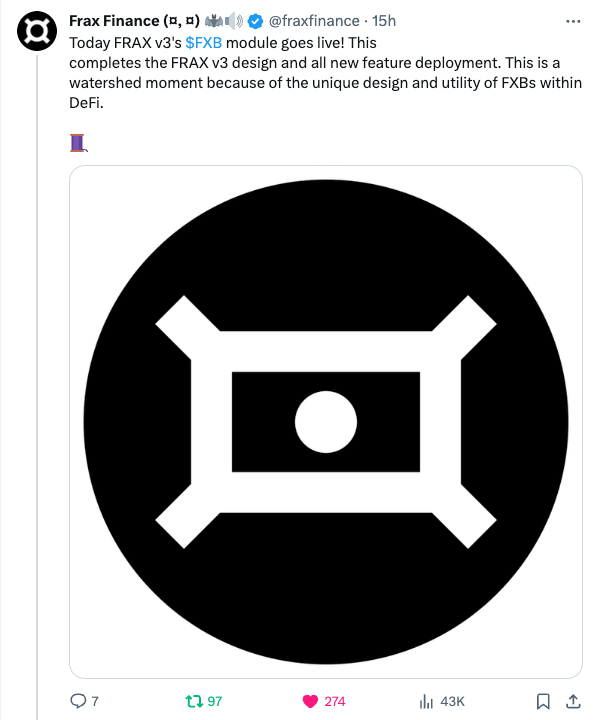Open the 15h timestamp link
598x720 pixels.
(x=384, y=21)
